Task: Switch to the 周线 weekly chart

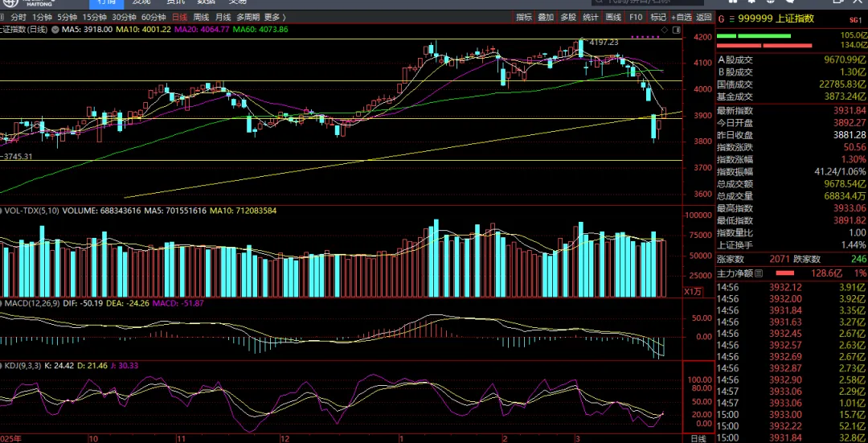Action: (x=201, y=17)
